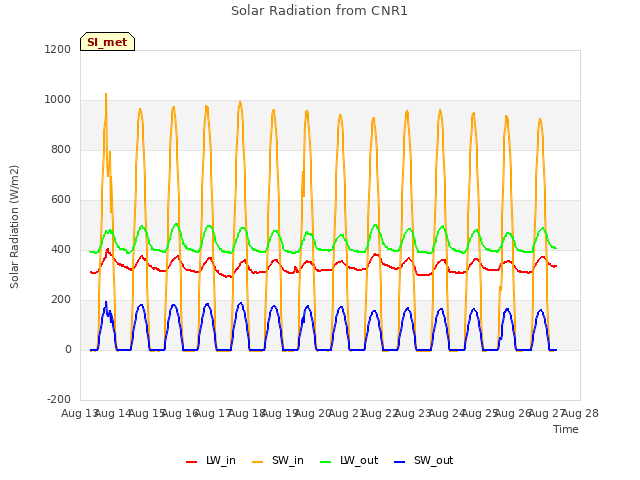This screenshot has height=480, width=640.
Task: Toggle the SW_out legend entry
Action: click(x=424, y=460)
